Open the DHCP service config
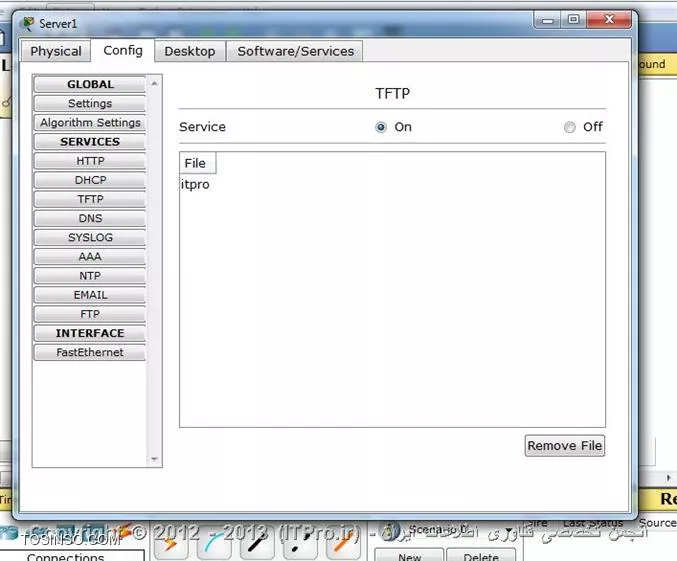 click(90, 180)
